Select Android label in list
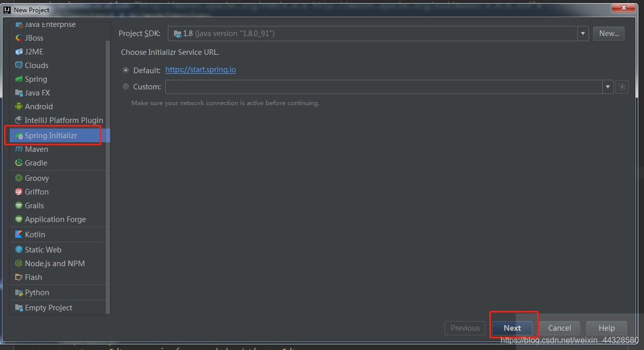 [39, 107]
